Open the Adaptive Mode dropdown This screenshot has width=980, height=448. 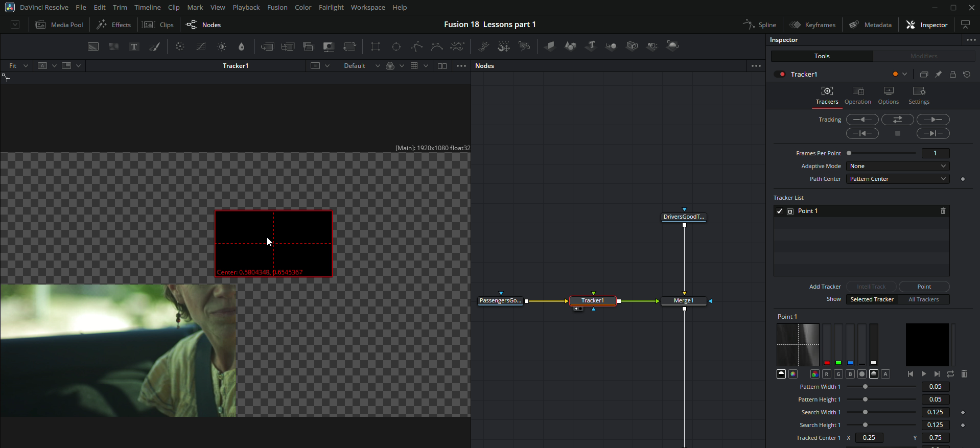[x=898, y=166]
